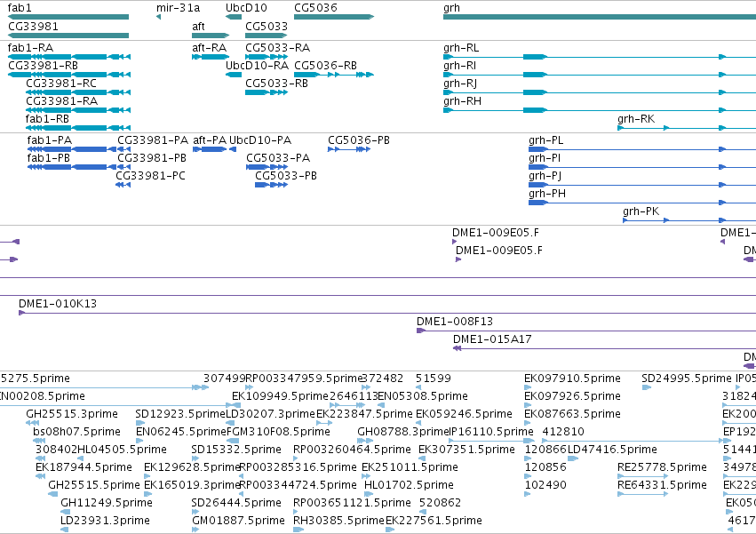Click the EK109949.5prime EST label
The height and width of the screenshot is (534, 756).
pos(280,396)
